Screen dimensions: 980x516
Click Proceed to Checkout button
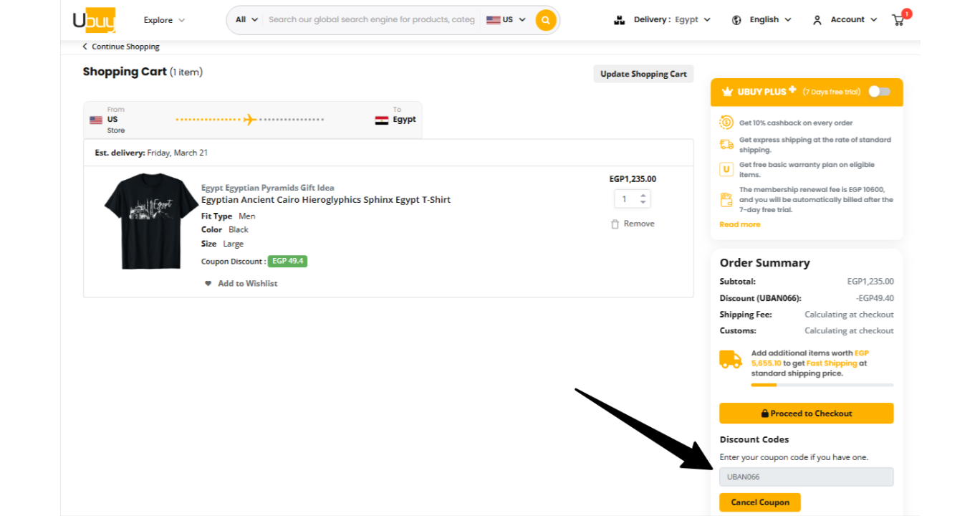pos(807,414)
